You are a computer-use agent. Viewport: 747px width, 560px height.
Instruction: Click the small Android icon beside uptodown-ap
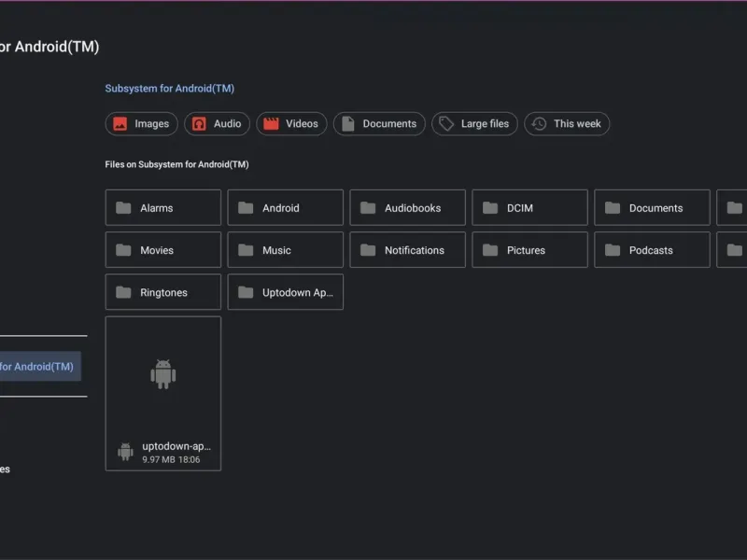(x=125, y=452)
